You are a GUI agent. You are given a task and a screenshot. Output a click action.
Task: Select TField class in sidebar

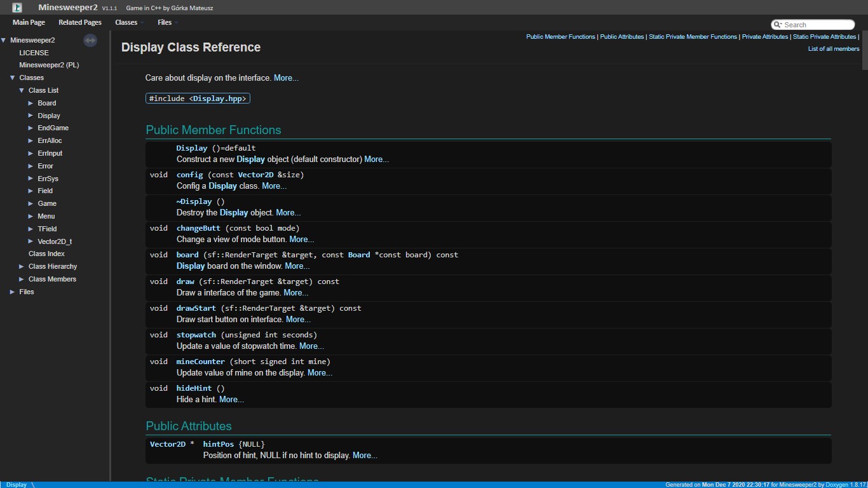(47, 229)
